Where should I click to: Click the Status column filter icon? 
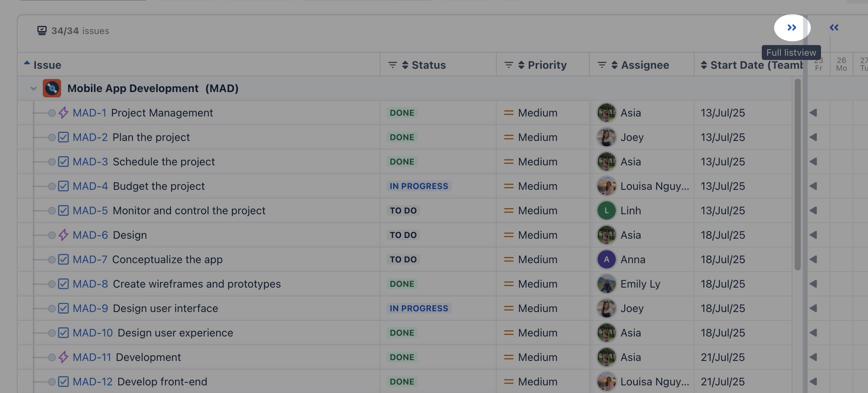coord(392,65)
